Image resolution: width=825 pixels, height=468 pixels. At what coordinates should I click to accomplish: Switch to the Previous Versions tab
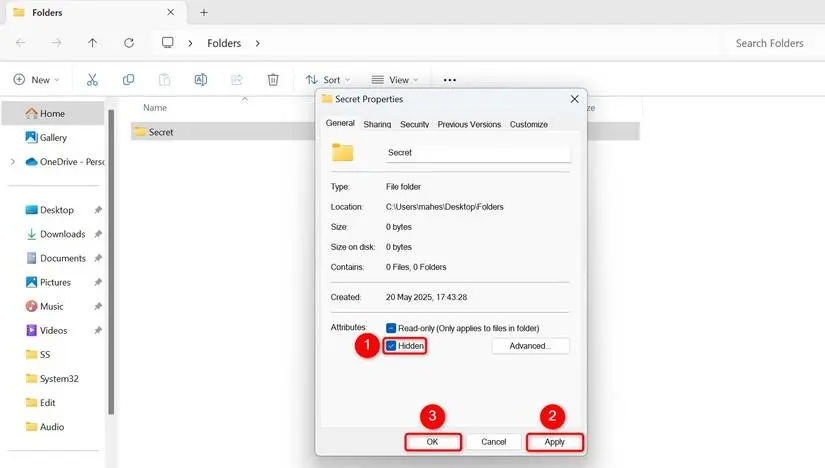469,124
